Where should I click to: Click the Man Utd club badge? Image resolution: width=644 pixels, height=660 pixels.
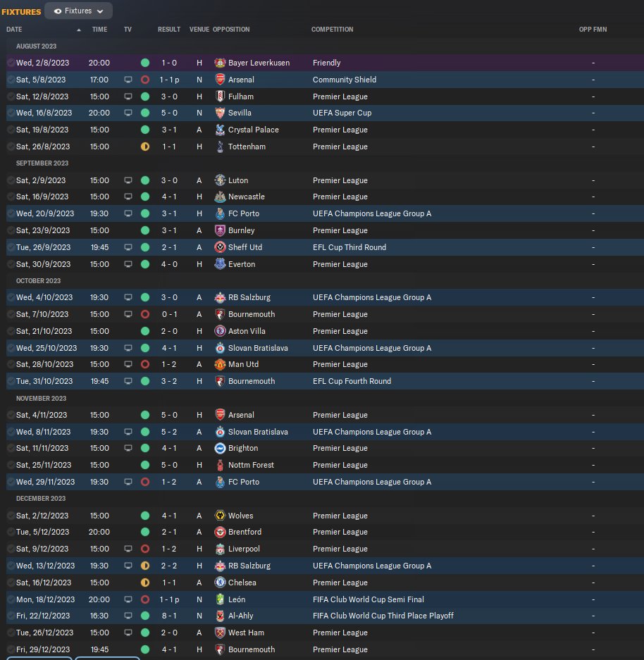[x=220, y=364]
